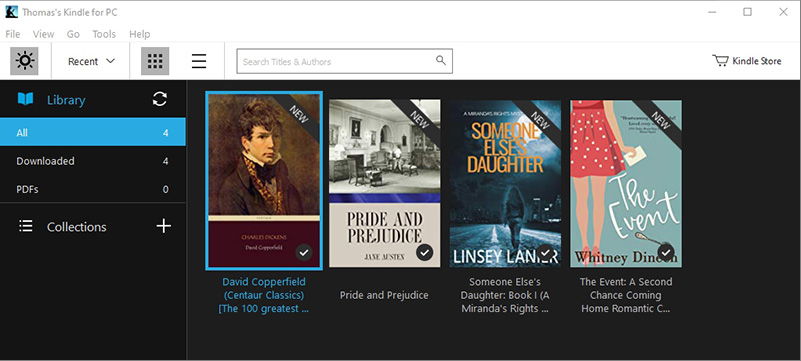
Task: Open the Kindle Store
Action: point(747,61)
